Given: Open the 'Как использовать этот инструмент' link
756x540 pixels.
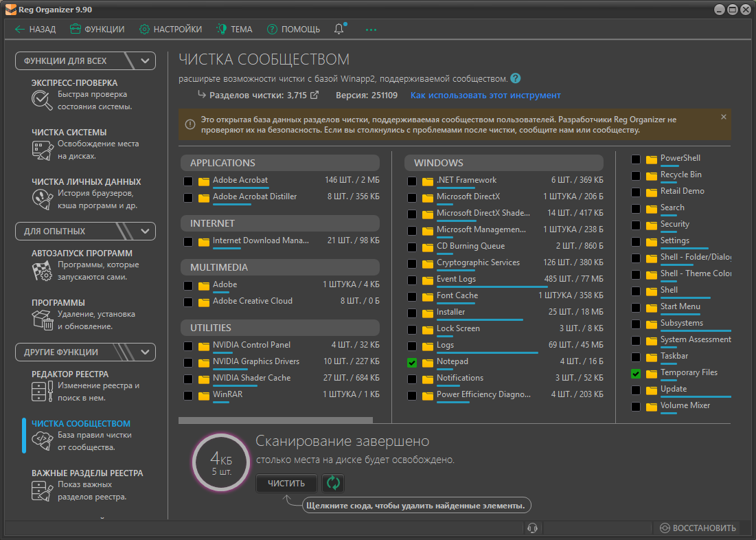Looking at the screenshot, I should tap(485, 95).
